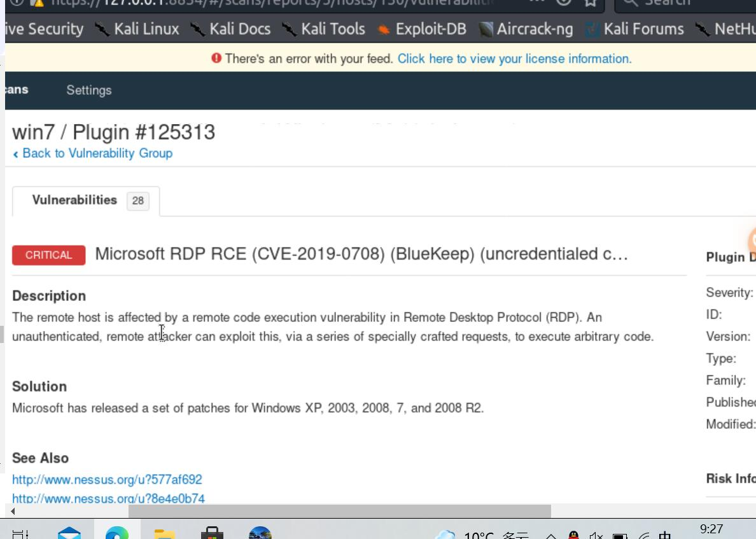Click the 28 vulnerabilities count badge
This screenshot has width=756, height=539.
[x=138, y=201]
